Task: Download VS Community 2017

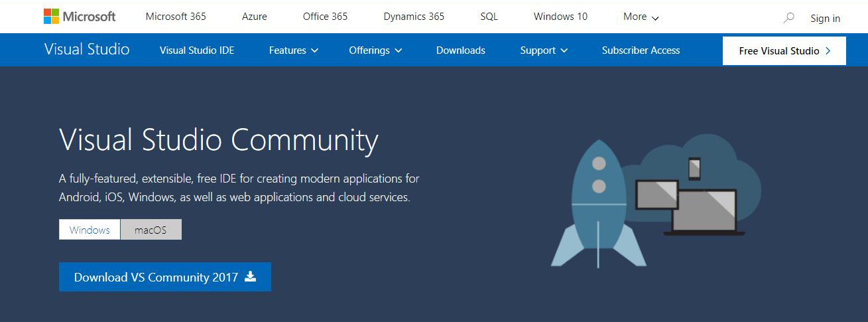Action: tap(165, 277)
